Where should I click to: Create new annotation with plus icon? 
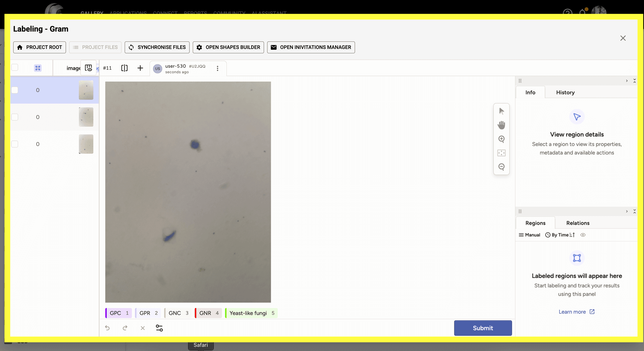(140, 68)
